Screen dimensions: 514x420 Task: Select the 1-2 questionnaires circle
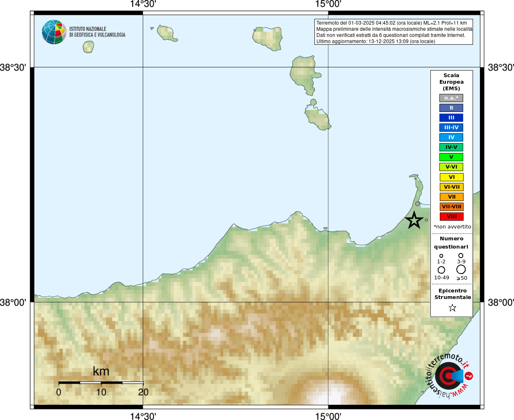pyautogui.click(x=441, y=256)
